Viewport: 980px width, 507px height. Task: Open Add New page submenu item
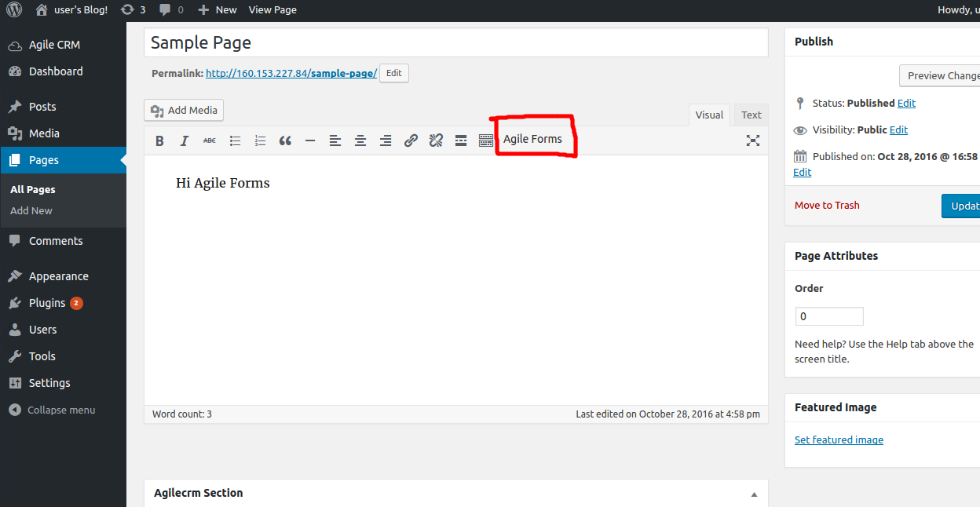tap(31, 210)
